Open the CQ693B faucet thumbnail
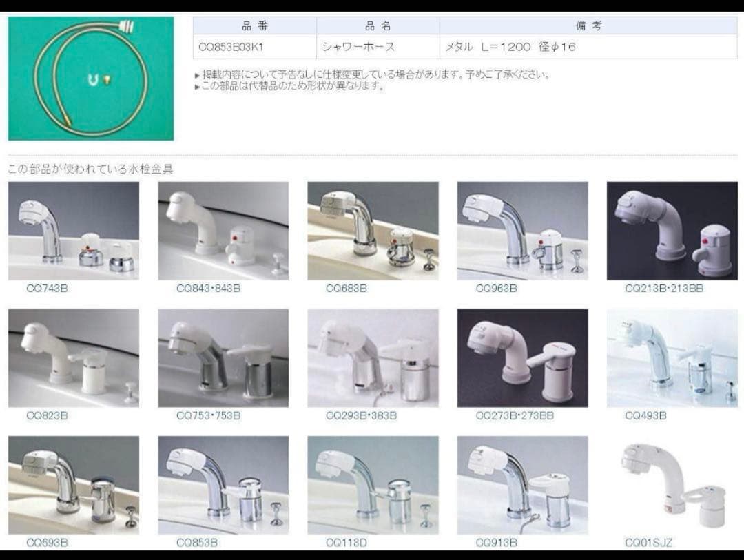Screen dimensions: 744x560 point(74,485)
